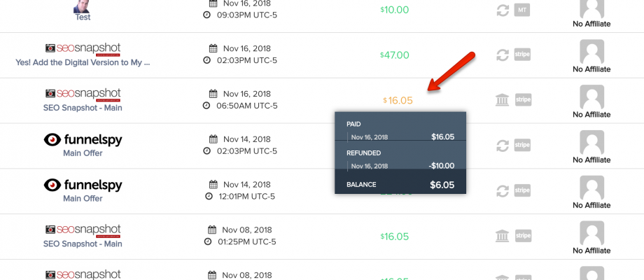644x280 pixels.
Task: Click the Main Offer link in the 02:03PM funnelspy row
Action: tap(83, 153)
